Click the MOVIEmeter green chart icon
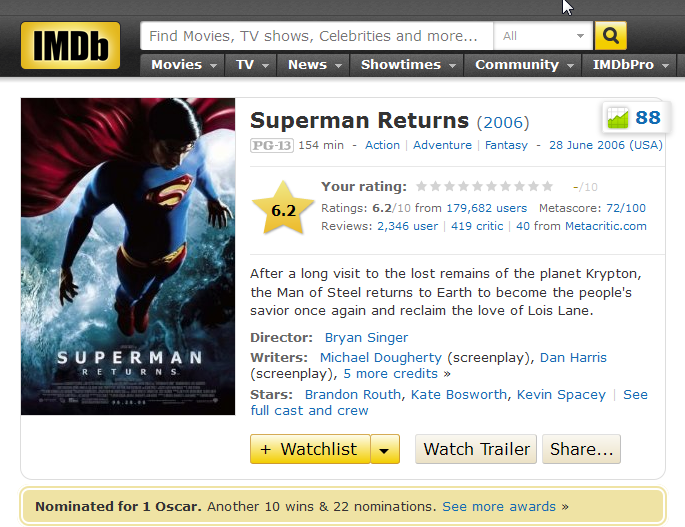Screen dimensions: 685x527 [x=618, y=118]
